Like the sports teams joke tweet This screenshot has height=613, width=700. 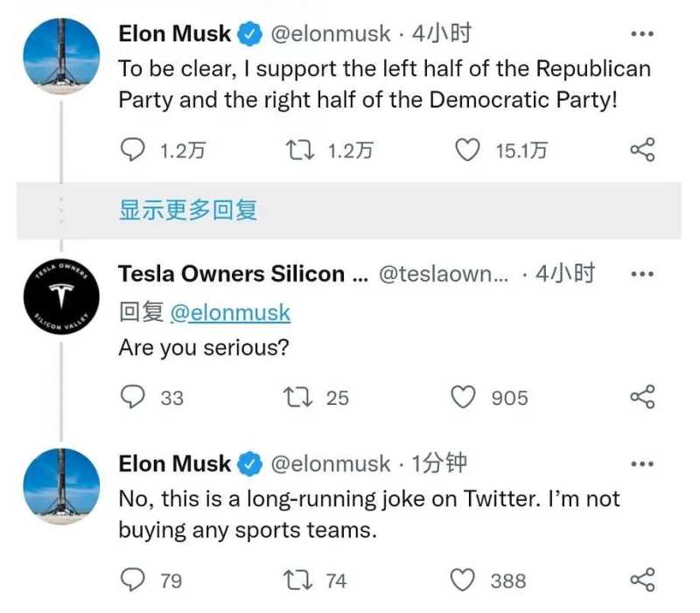(x=463, y=580)
